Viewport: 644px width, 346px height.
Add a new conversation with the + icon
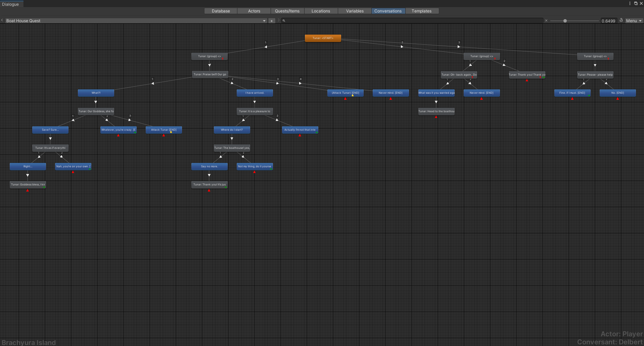point(272,20)
